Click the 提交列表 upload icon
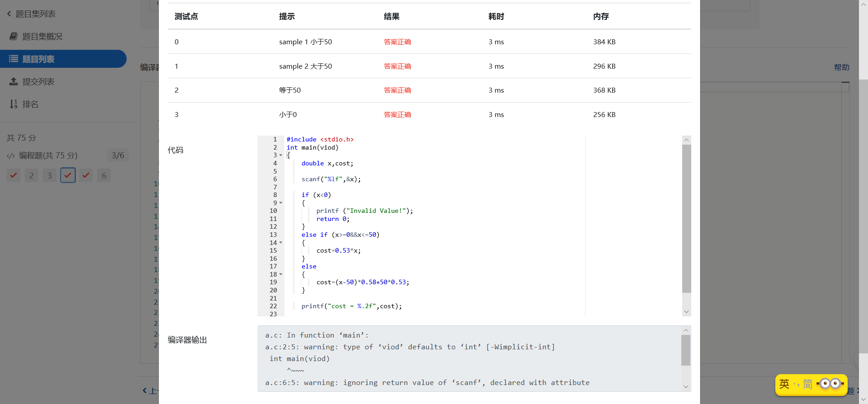This screenshot has width=868, height=404. tap(14, 81)
